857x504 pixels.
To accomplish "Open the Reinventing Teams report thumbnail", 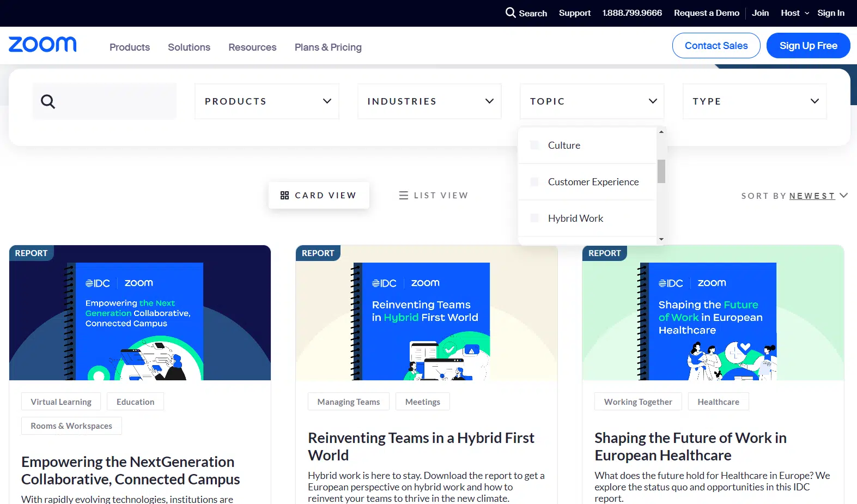I will [427, 313].
